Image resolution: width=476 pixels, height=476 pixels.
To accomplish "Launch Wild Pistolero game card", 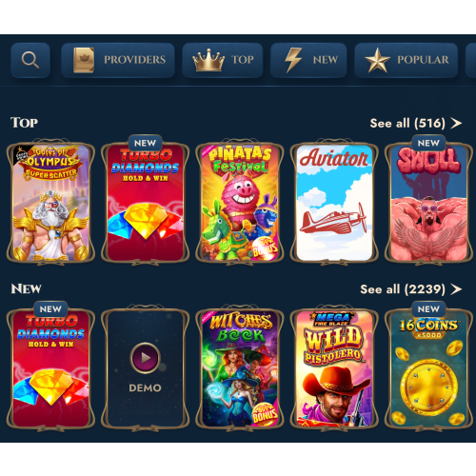I will click(334, 368).
